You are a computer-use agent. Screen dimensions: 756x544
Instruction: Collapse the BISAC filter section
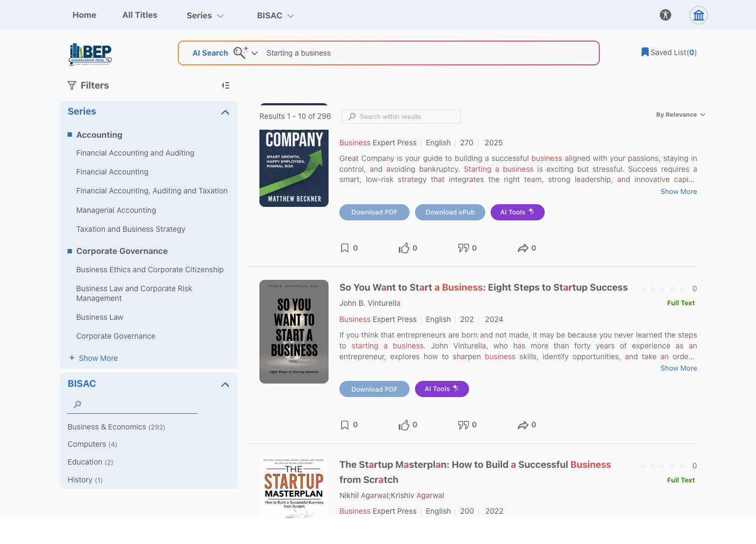pyautogui.click(x=225, y=385)
